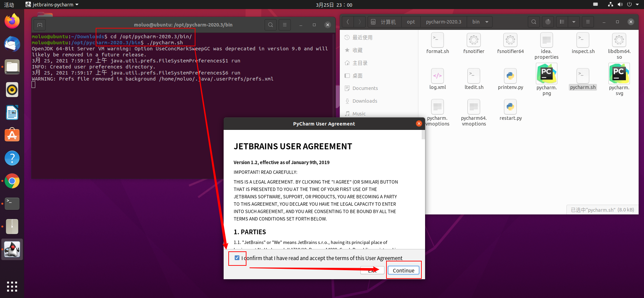644x298 pixels.
Task: Open the Files app in the dock
Action: 12,67
